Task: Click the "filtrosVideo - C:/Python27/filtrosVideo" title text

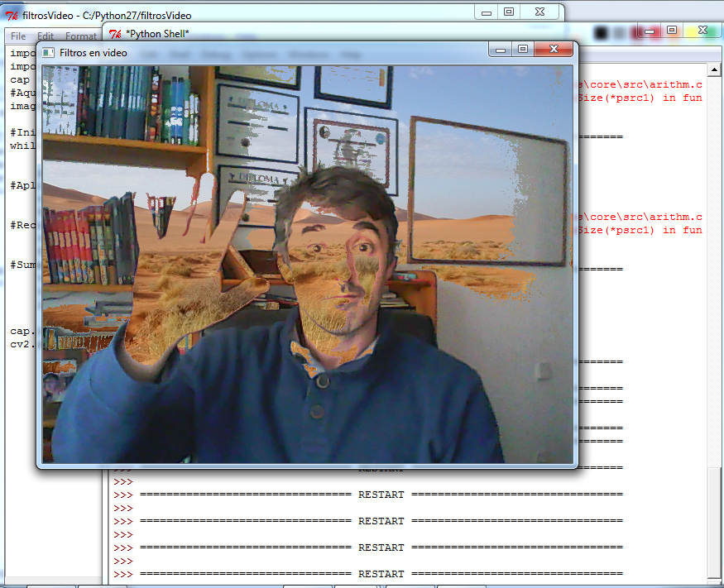Action: click(x=107, y=16)
